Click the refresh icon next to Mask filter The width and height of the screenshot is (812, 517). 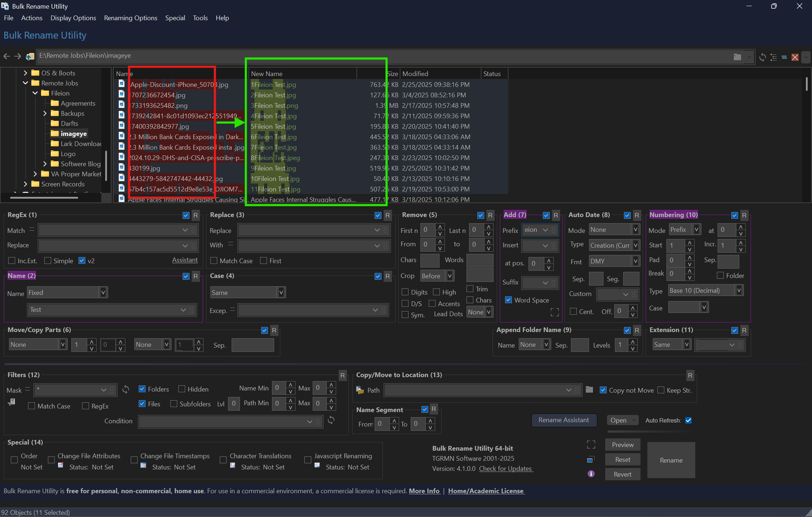click(x=126, y=389)
